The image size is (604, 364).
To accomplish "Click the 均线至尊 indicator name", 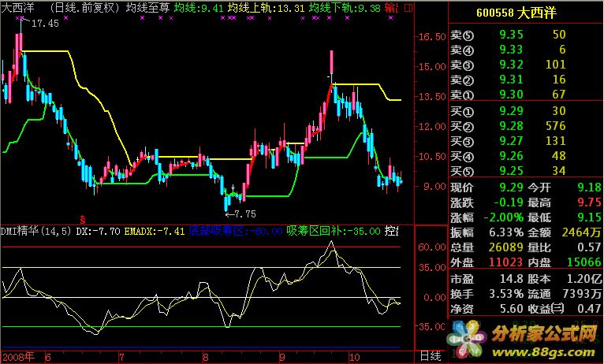I will click(x=147, y=8).
